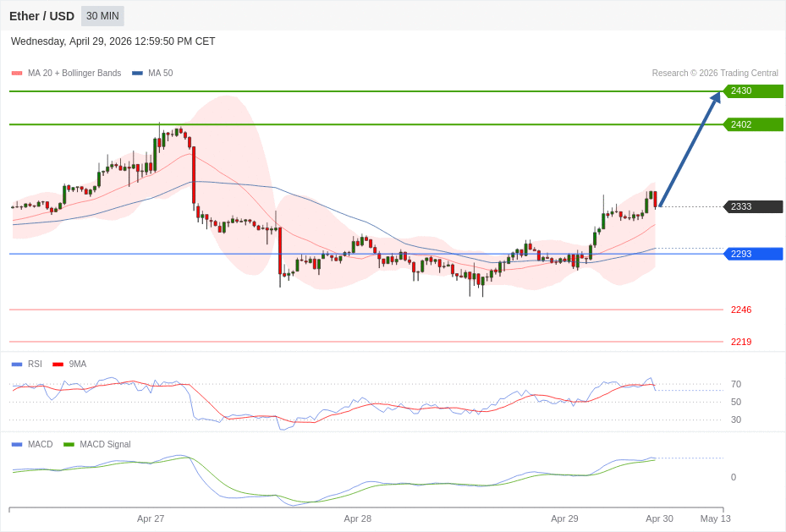This screenshot has height=532, width=786.
Task: Click the Apr 30 date axis label
Action: 659,518
